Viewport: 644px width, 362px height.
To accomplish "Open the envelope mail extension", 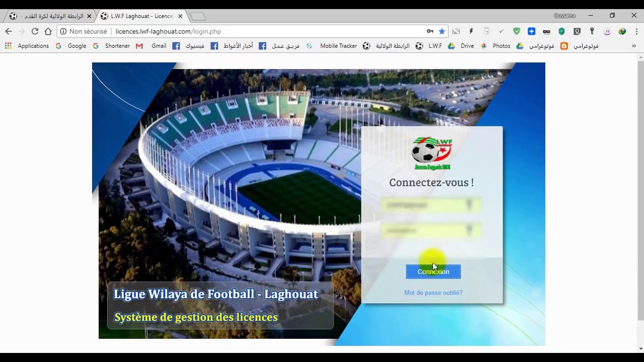I will pyautogui.click(x=456, y=31).
